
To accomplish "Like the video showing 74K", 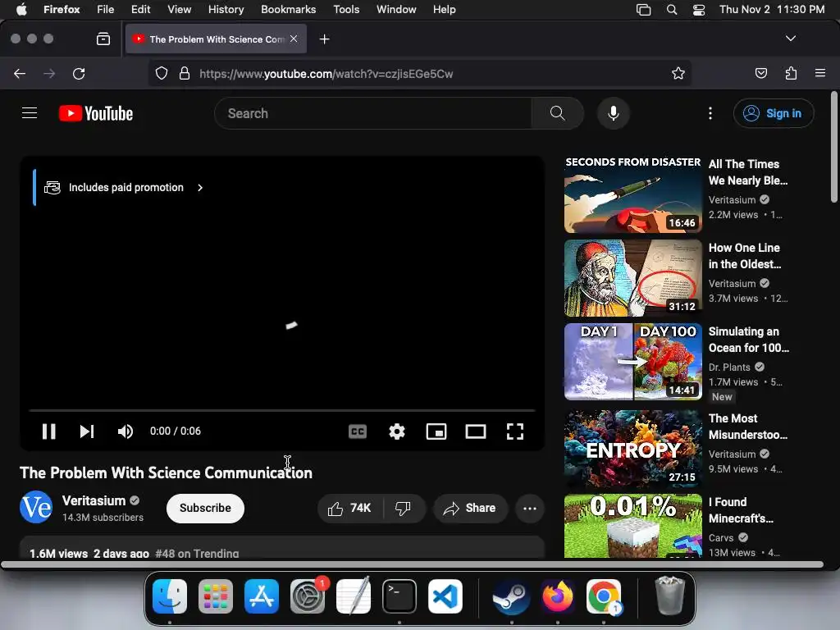I will [349, 508].
